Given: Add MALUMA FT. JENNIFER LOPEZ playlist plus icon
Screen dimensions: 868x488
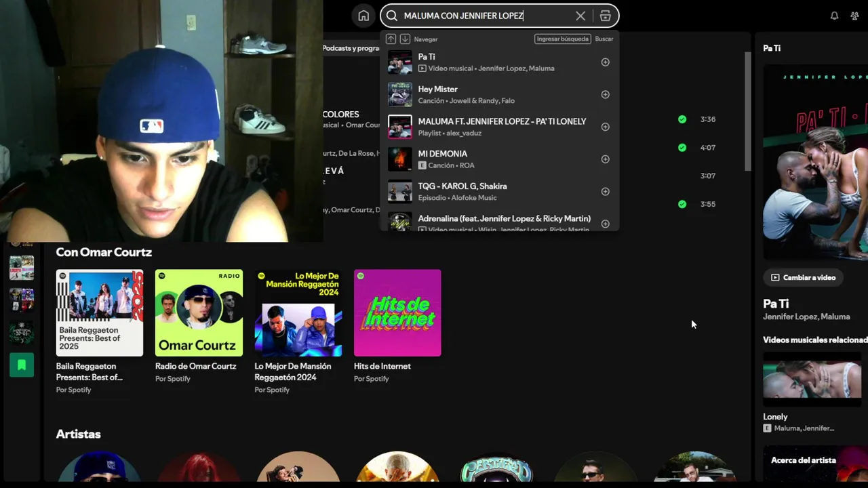Looking at the screenshot, I should click(x=606, y=127).
